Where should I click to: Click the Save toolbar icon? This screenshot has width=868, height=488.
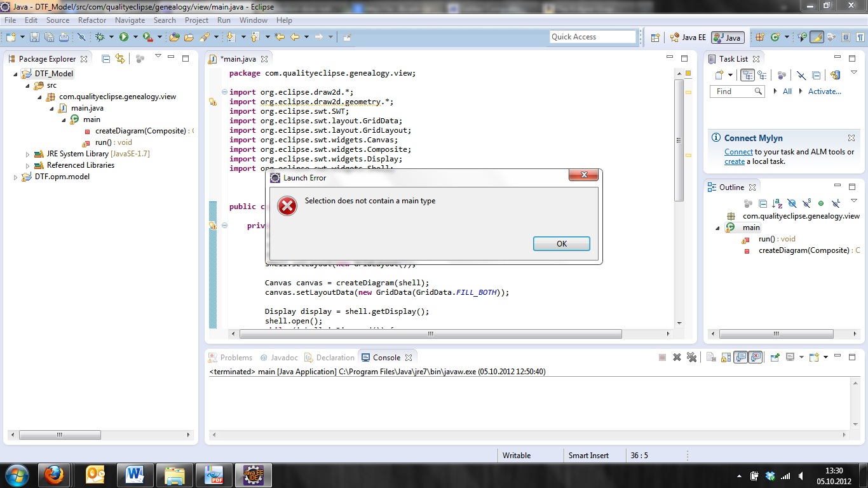pyautogui.click(x=34, y=37)
